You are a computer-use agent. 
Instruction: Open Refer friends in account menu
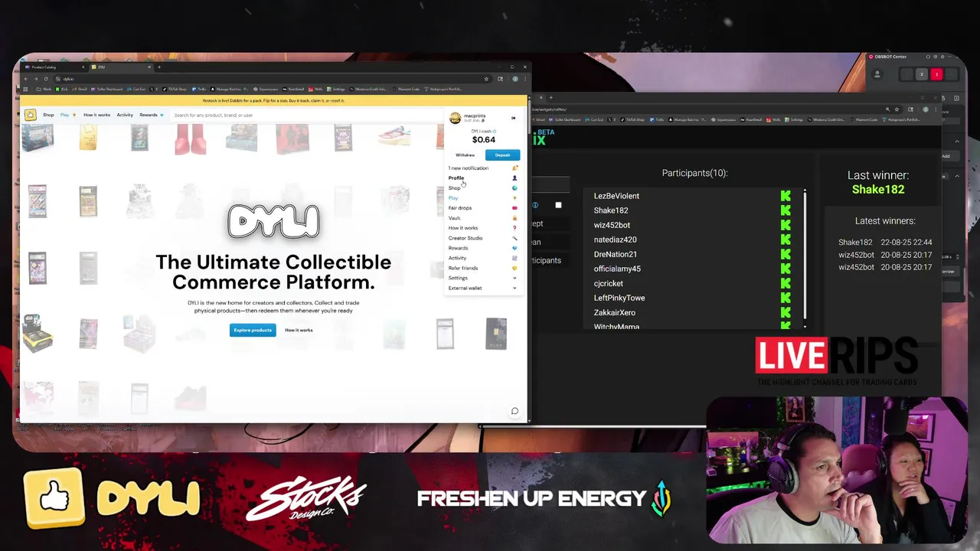[463, 268]
